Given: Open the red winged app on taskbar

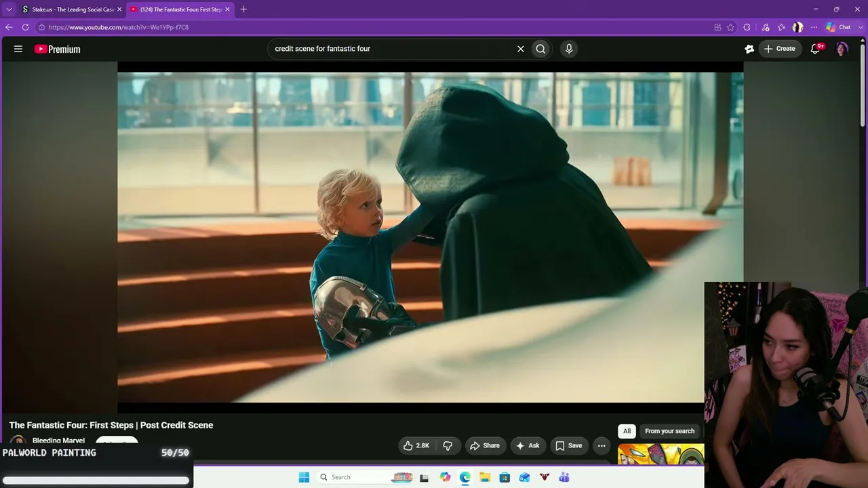Looking at the screenshot, I should tap(544, 477).
